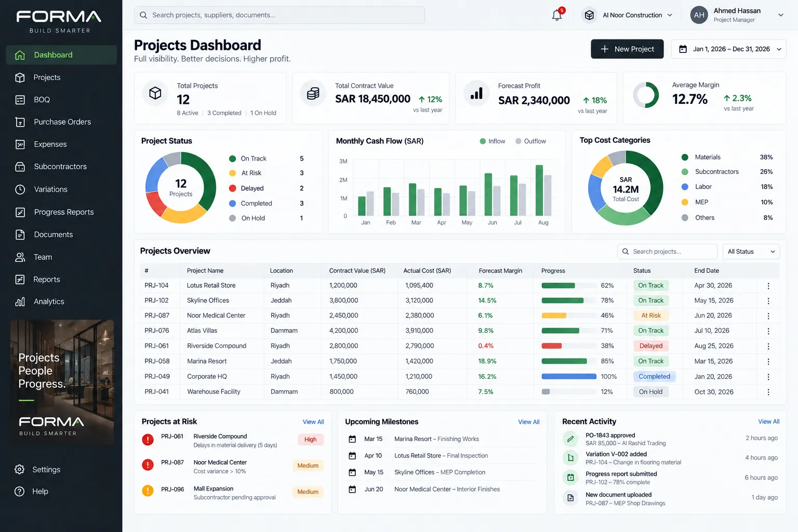Open Projects in the sidebar
Screen dimensions: 798x532
[x=61, y=77]
